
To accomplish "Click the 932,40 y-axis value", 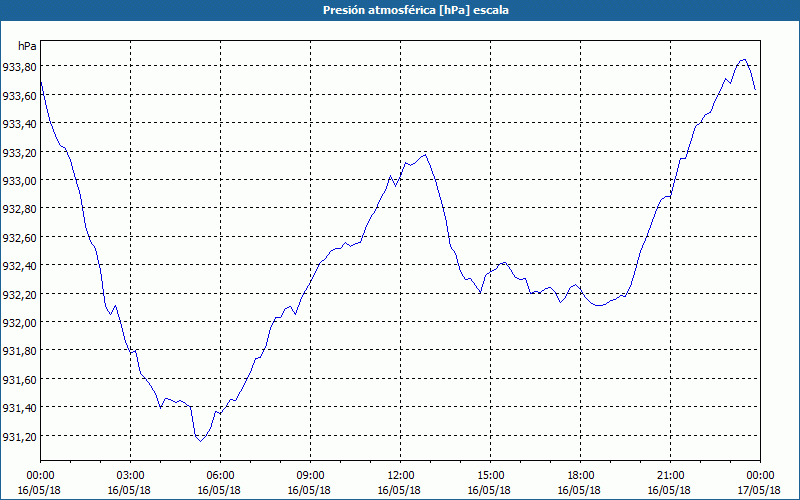I will 19,265.
